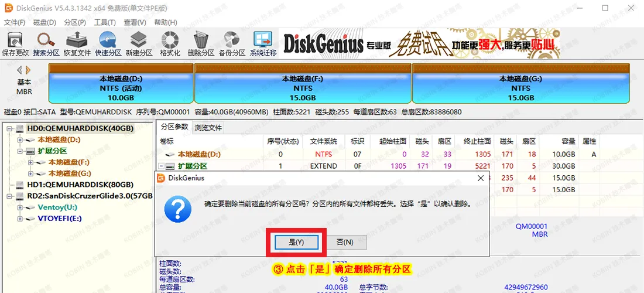Open the 工具(T) menu

pyautogui.click(x=105, y=22)
